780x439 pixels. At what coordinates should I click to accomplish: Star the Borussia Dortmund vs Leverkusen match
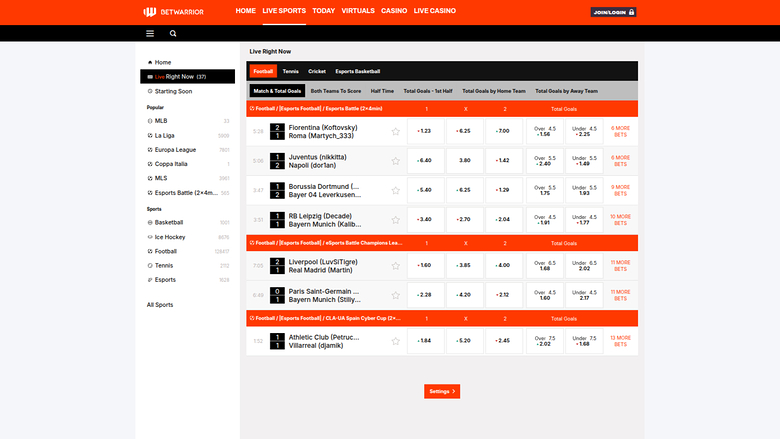395,190
